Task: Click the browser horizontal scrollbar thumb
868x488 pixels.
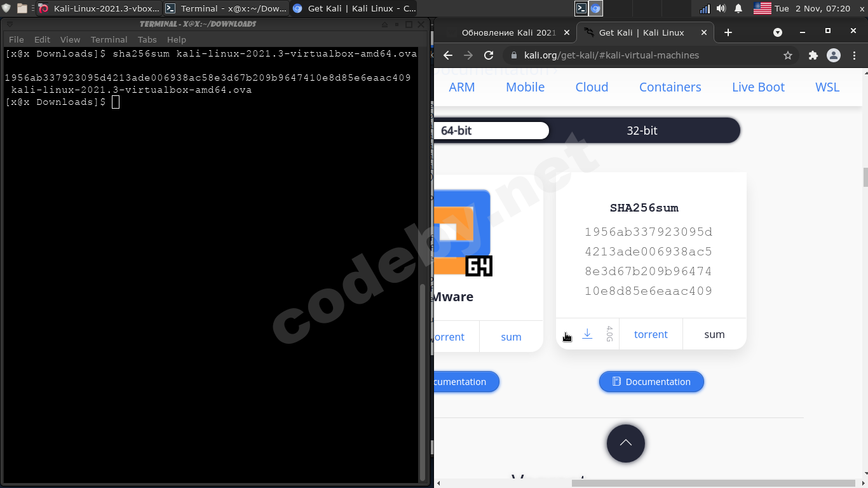Action: (x=713, y=483)
